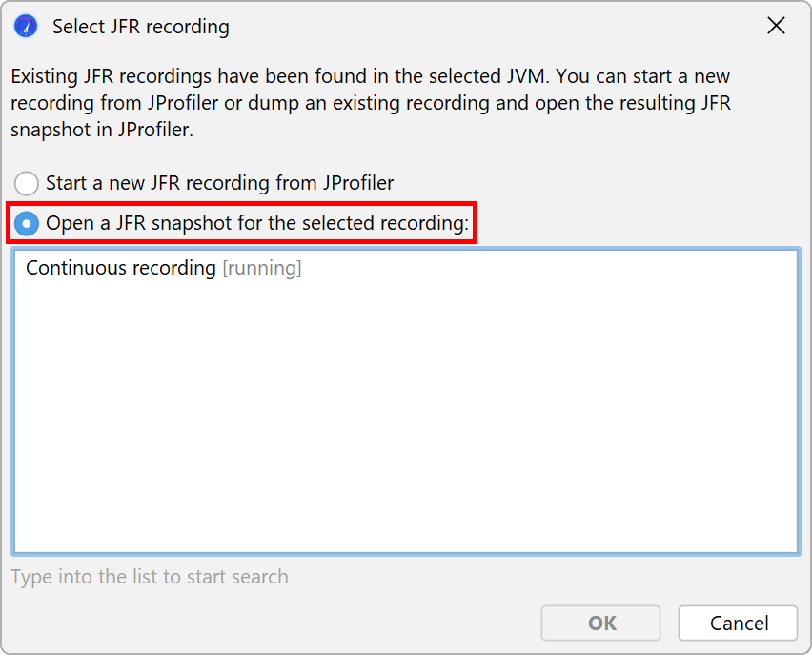Click the label Open a JFR snapshot for the selected recording
Screen dimensions: 812x655
pyautogui.click(x=257, y=223)
